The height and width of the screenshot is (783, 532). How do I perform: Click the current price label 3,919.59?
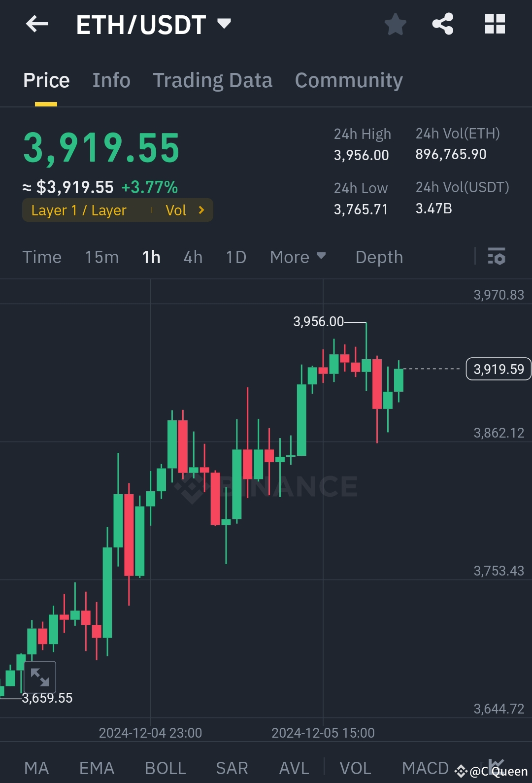(498, 369)
